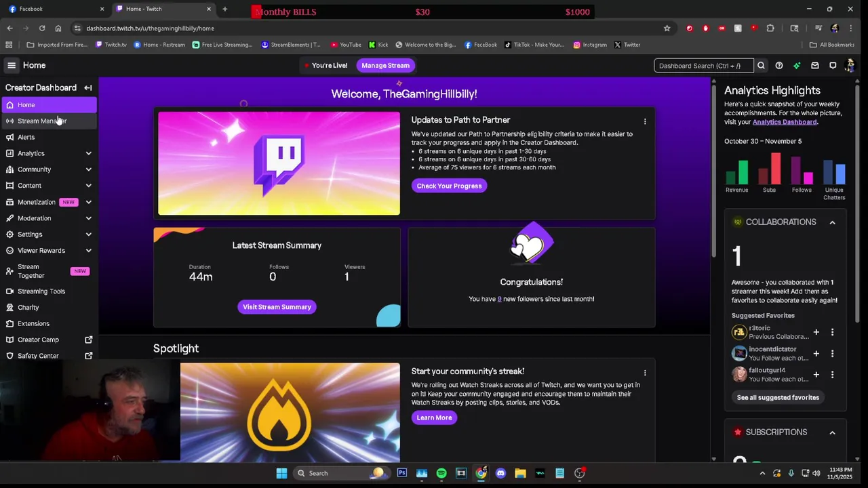The width and height of the screenshot is (868, 488).
Task: Open the whispers chat bubble icon
Action: 833,65
